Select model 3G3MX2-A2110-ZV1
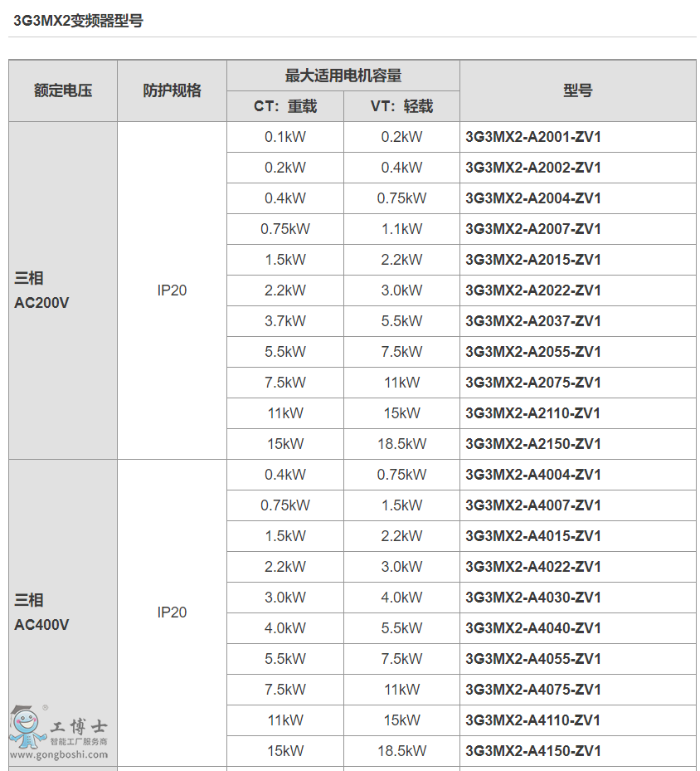 pos(533,413)
